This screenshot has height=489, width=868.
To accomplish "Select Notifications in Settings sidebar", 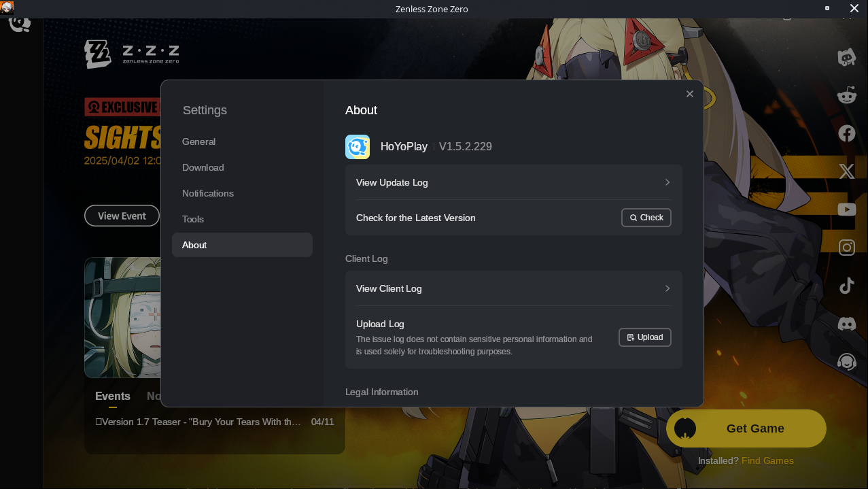I will (242, 193).
